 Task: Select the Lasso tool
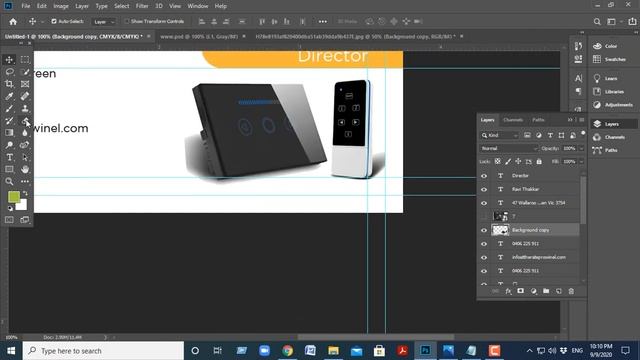[x=9, y=72]
